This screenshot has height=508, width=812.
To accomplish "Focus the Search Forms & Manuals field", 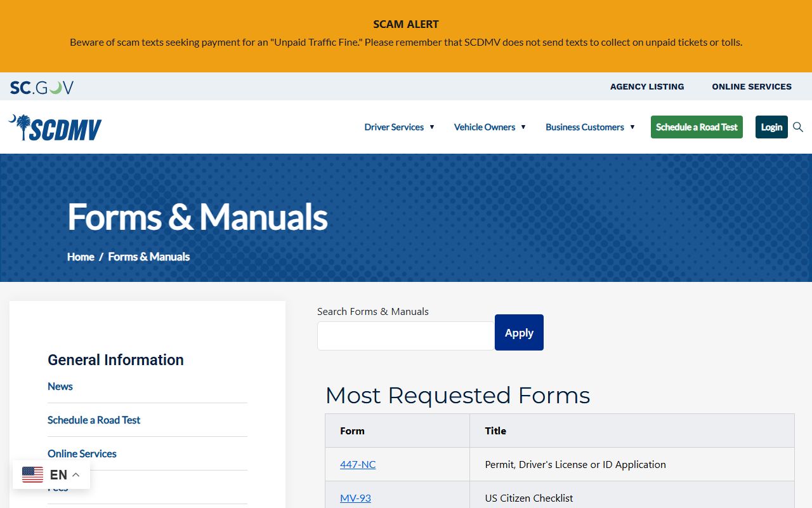I will coord(406,336).
